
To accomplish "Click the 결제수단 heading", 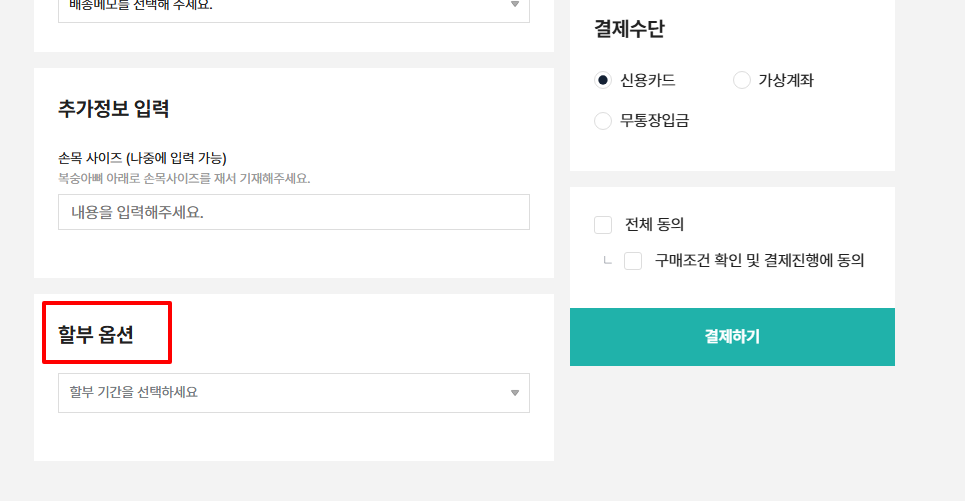I will click(x=629, y=29).
